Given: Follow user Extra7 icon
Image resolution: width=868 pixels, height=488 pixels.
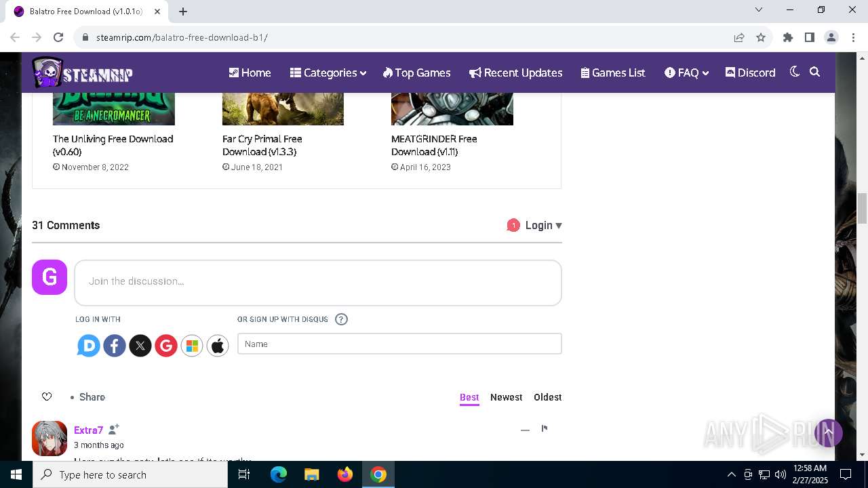Looking at the screenshot, I should tap(114, 429).
